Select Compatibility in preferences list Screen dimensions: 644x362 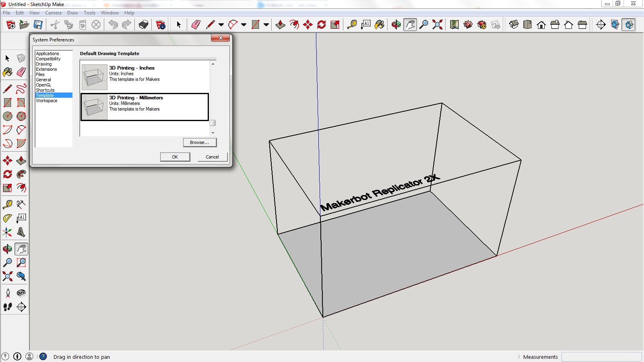(x=48, y=59)
